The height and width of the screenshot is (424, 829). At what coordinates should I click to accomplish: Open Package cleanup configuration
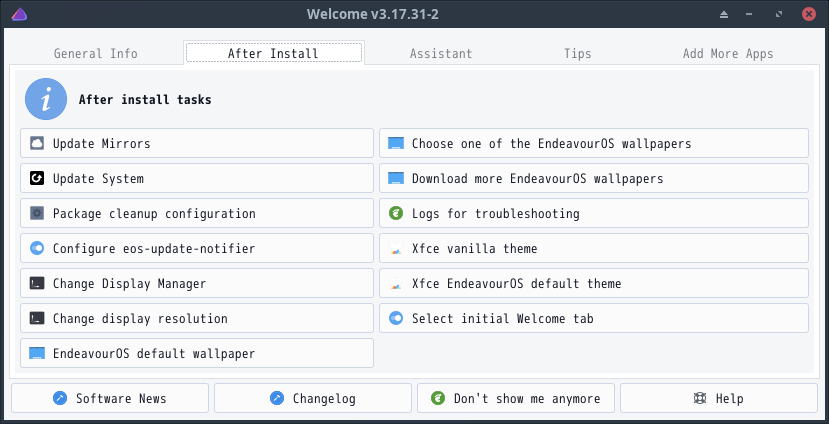tap(197, 213)
